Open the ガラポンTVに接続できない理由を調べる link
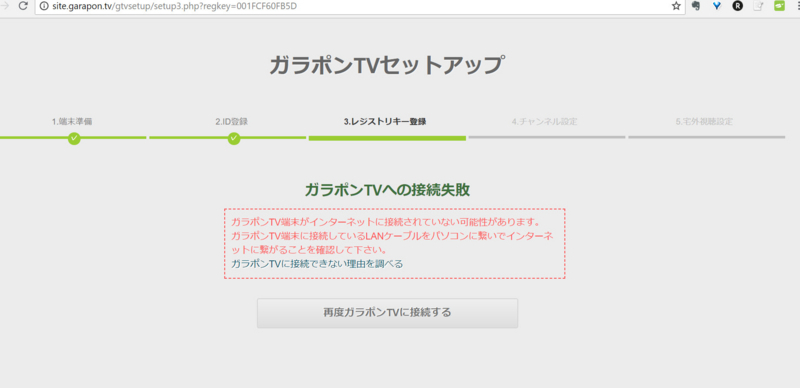This screenshot has width=800, height=388. [x=317, y=264]
